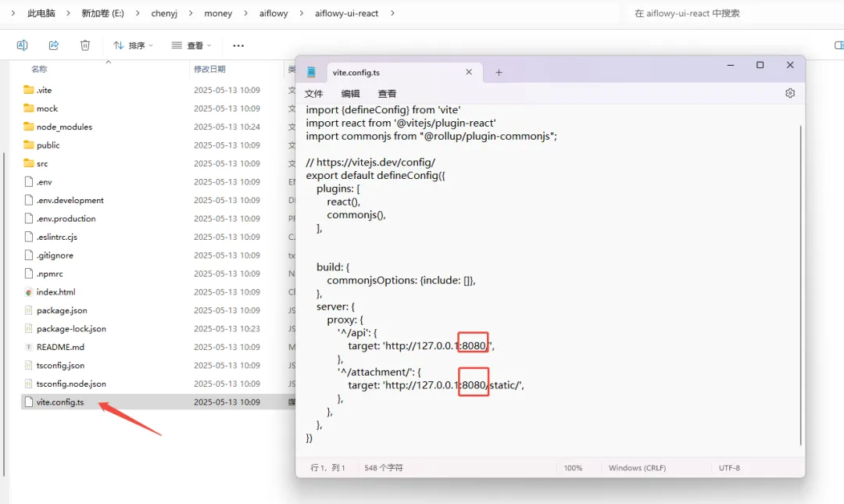Click the Share icon in Explorer toolbar
The width and height of the screenshot is (844, 504).
coord(54,45)
